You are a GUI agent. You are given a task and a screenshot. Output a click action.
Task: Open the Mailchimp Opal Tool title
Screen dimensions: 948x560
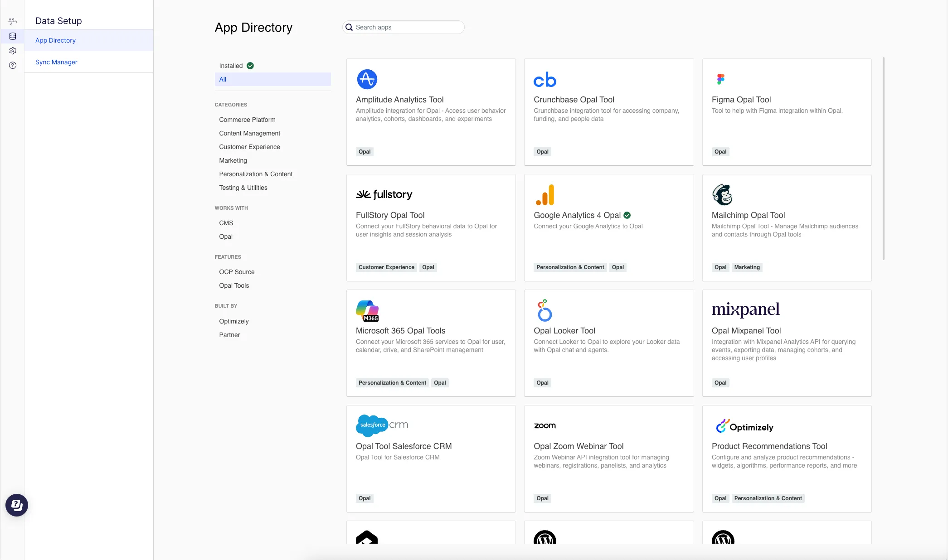click(749, 215)
